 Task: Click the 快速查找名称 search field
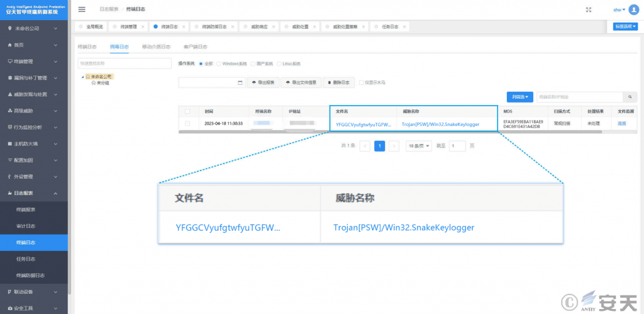click(x=125, y=64)
